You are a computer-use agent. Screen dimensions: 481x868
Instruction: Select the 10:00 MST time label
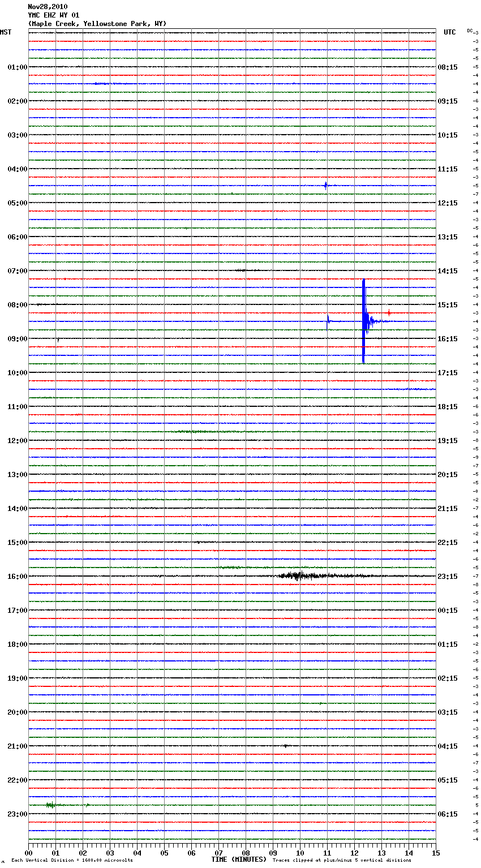[x=18, y=373]
